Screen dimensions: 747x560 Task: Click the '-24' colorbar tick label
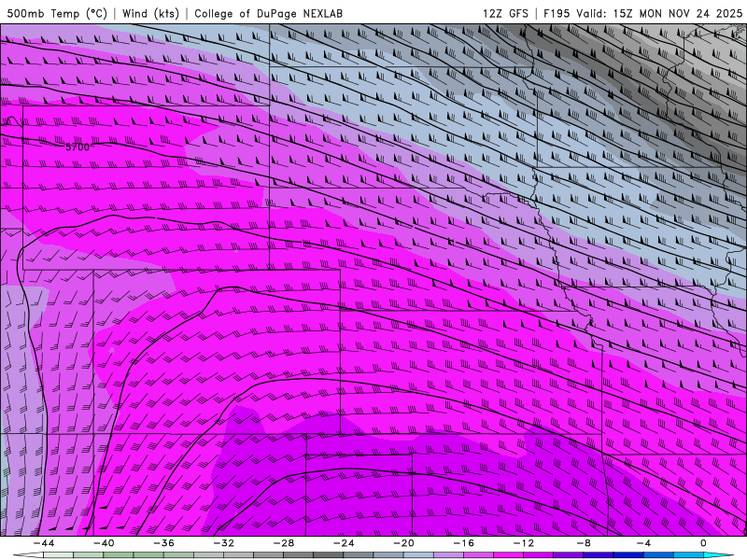(344, 543)
